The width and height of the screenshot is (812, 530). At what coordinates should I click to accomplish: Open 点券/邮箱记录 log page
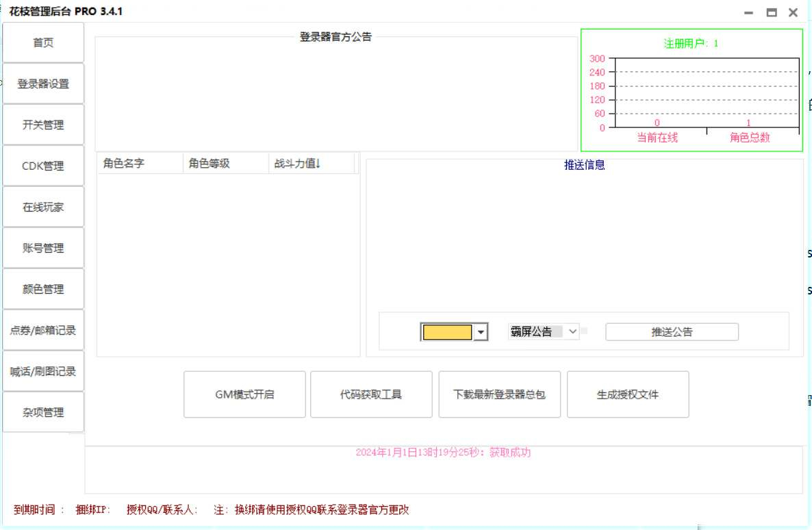43,330
